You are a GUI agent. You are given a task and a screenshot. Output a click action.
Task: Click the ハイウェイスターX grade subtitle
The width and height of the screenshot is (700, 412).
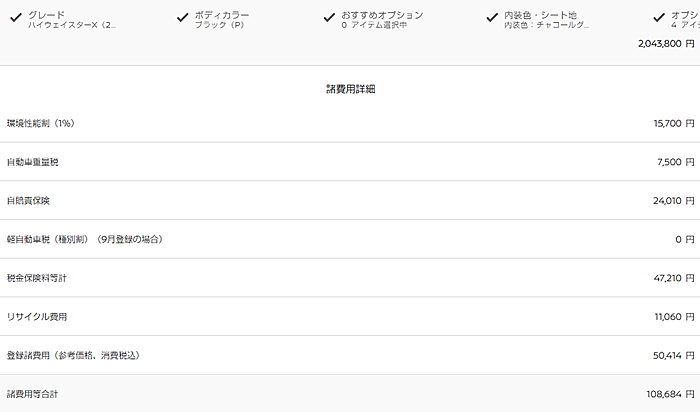pyautogui.click(x=71, y=25)
